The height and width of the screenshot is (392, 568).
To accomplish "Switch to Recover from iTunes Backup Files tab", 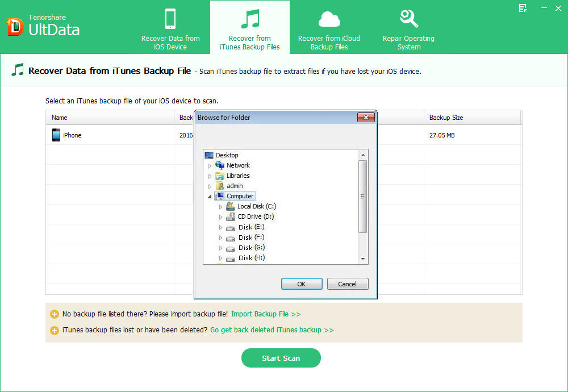I will point(250,27).
